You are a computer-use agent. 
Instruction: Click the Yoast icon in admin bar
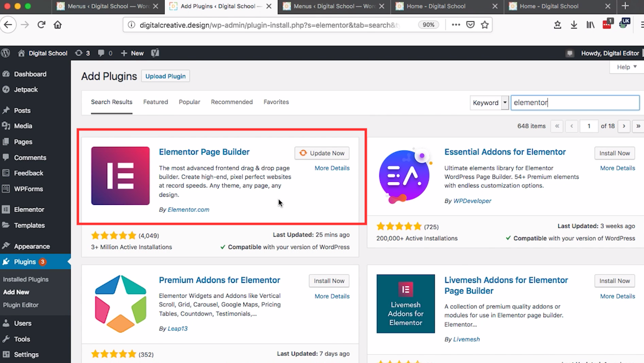pos(155,53)
